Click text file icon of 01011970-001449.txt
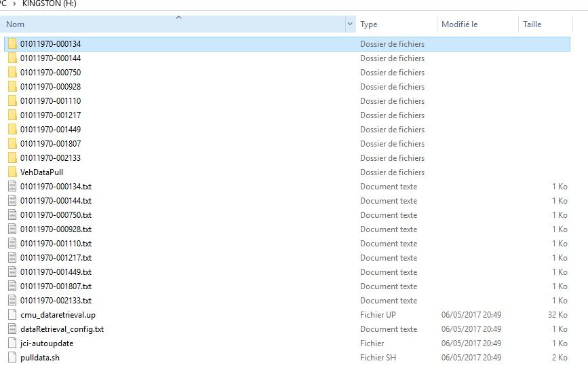The height and width of the screenshot is (374, 588). pos(12,272)
